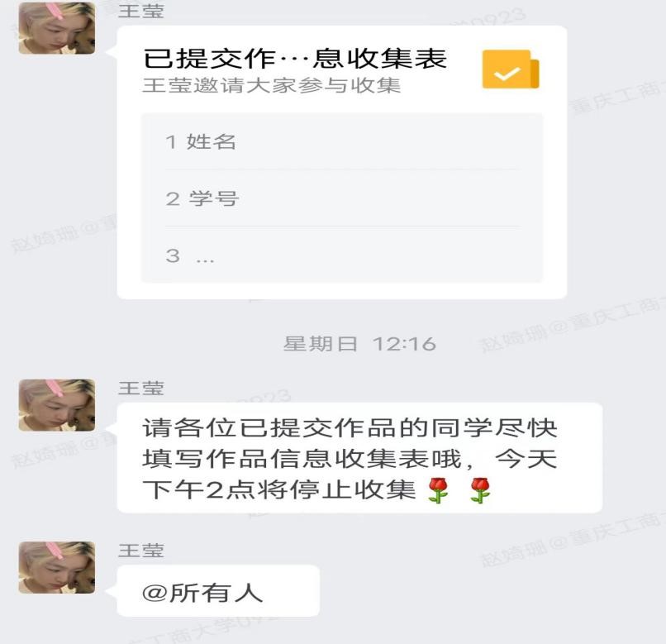666x644 pixels.
Task: Select the 1 姓名 field row
Action: pos(342,141)
